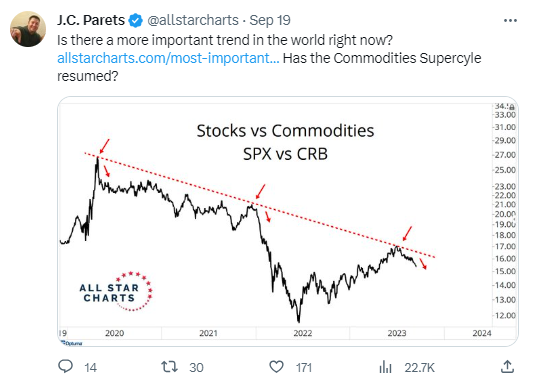Click the blue verified badge icon
Image resolution: width=534 pixels, height=387 pixels.
(x=136, y=21)
